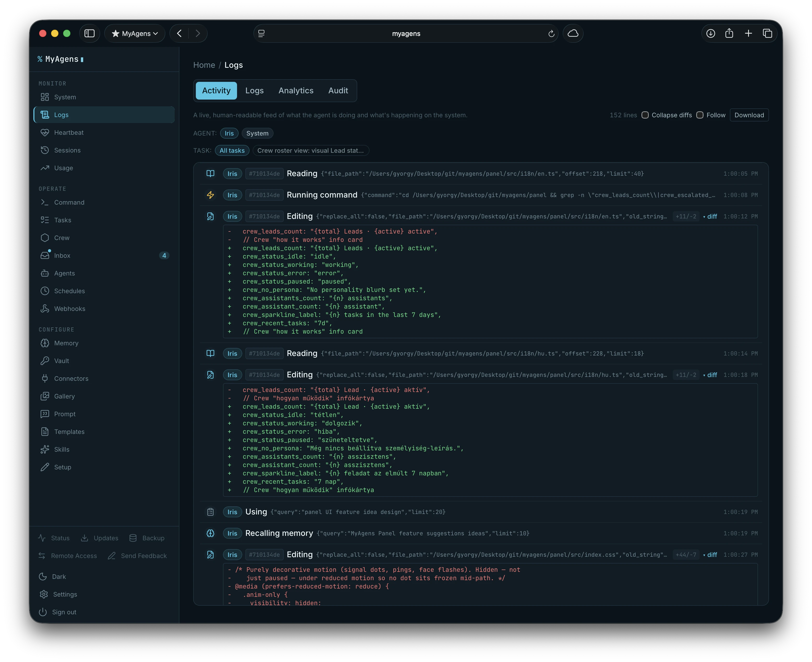This screenshot has height=662, width=812.
Task: Select Logs in the sidebar
Action: click(104, 115)
